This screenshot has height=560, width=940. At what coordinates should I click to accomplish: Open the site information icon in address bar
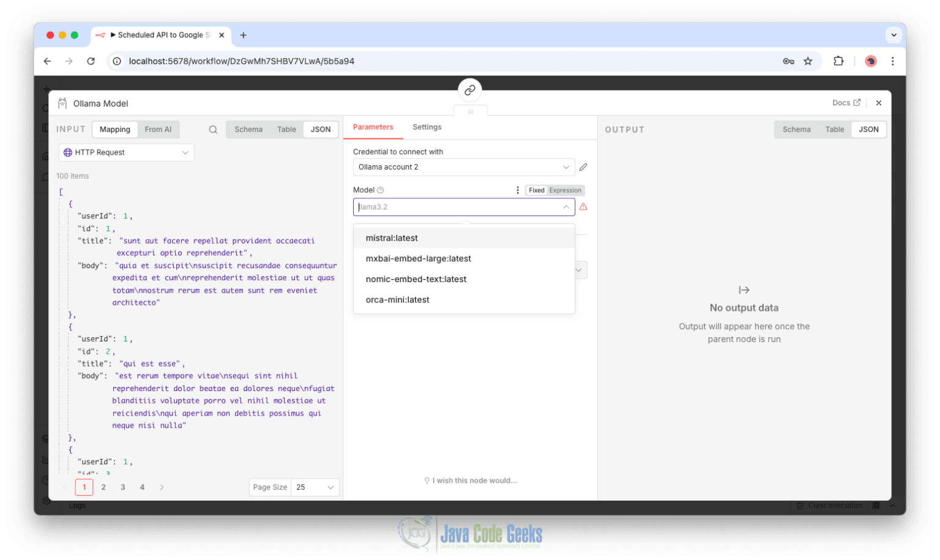point(117,61)
